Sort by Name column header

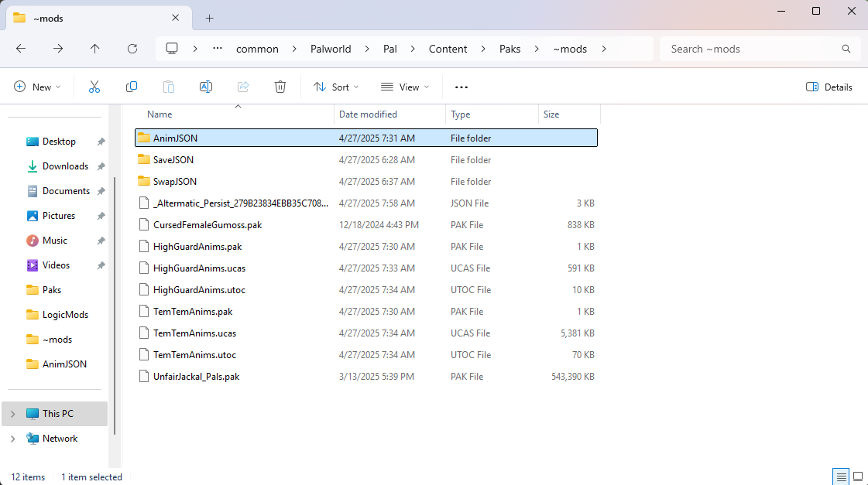pyautogui.click(x=160, y=114)
